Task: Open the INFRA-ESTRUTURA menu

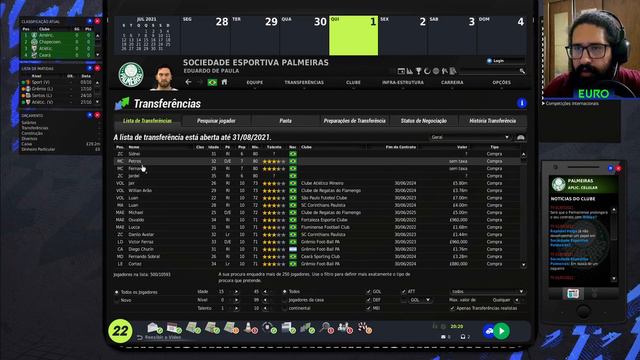Action: (403, 82)
